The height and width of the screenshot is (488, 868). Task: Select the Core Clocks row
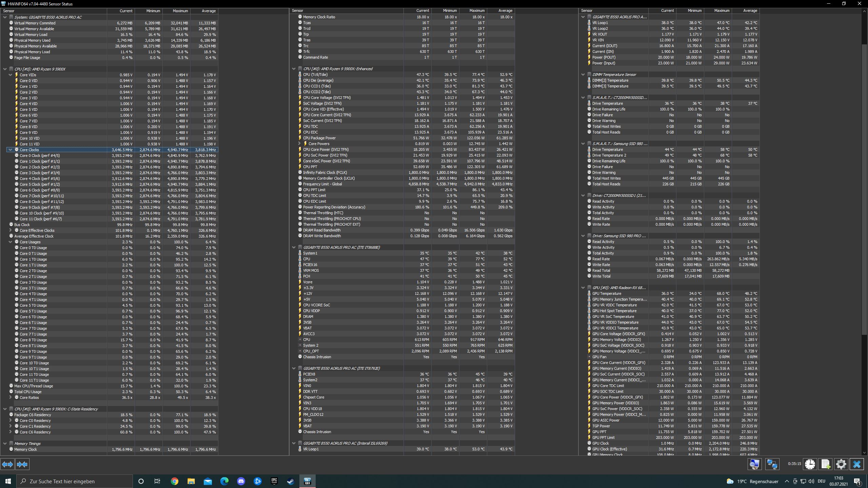[x=29, y=150]
